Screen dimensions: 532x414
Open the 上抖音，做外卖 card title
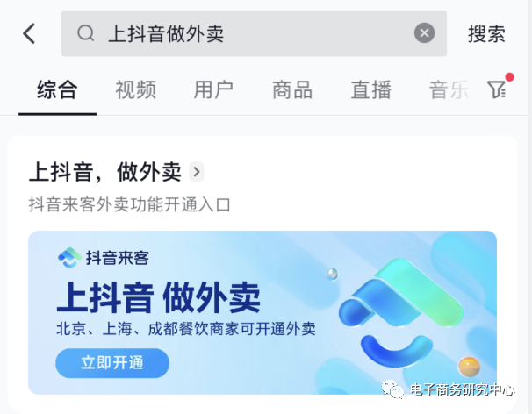click(x=105, y=172)
